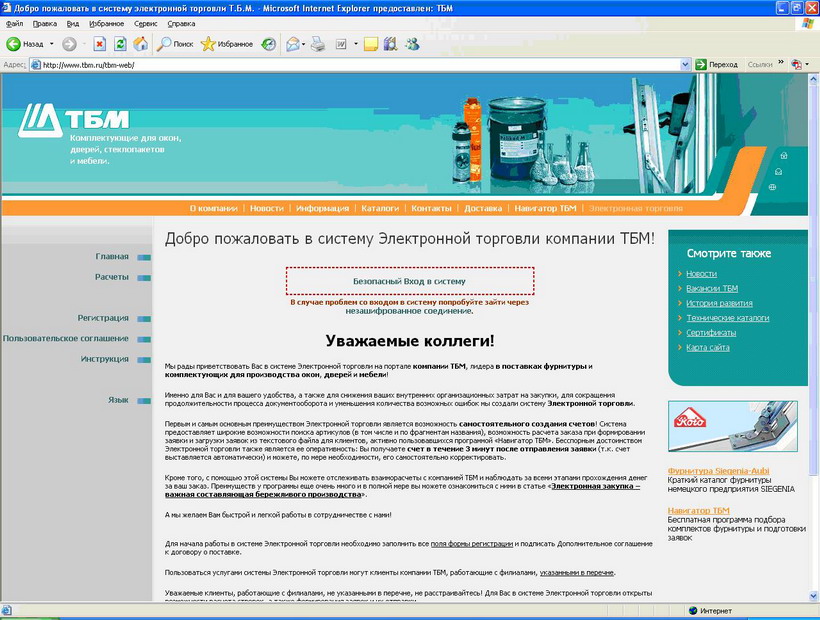Click the icon right of Ссылки

point(796,64)
